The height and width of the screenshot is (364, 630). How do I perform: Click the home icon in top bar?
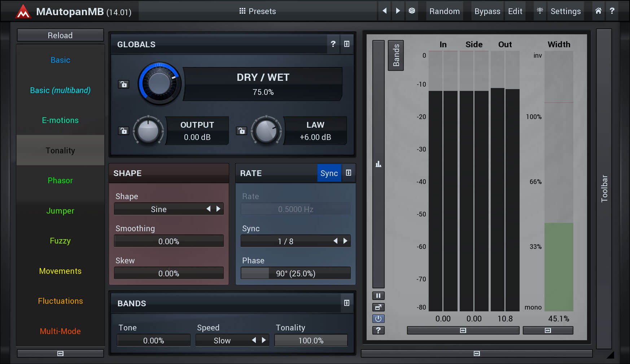click(598, 11)
